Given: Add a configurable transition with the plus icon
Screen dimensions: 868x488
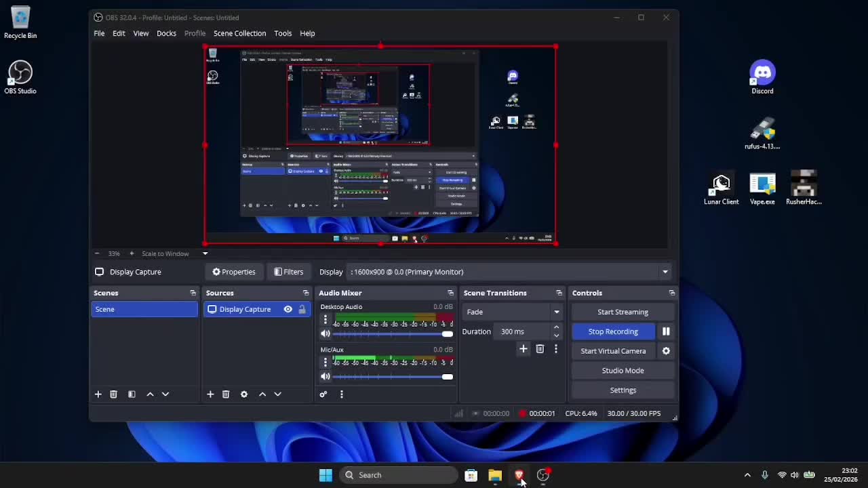Looking at the screenshot, I should [x=523, y=348].
